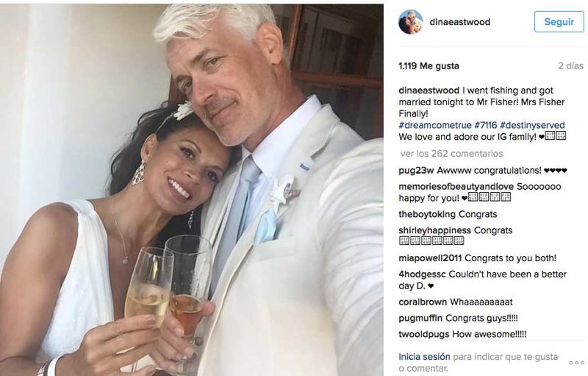Viewport: 588px width, 376px height.
Task: Open coralbrown commenter profile
Action: pyautogui.click(x=423, y=302)
